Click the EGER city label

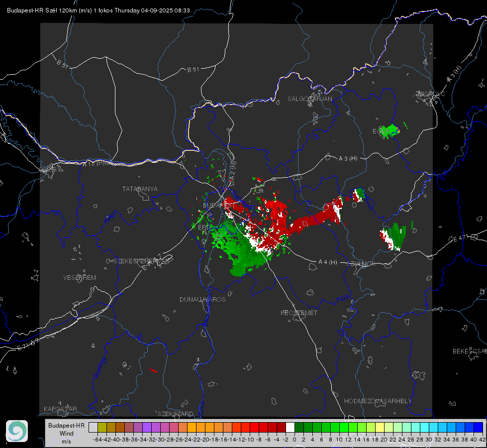[380, 131]
